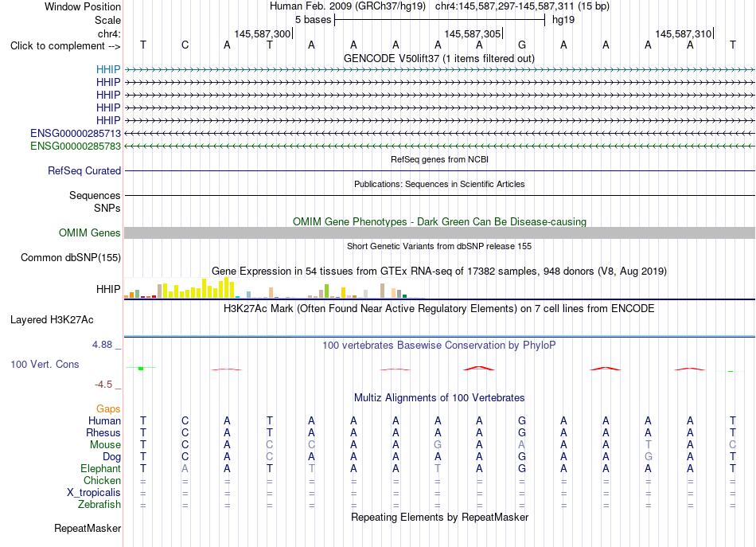Click the 'Chicken' alignment row label
756x547 pixels.
[x=102, y=480]
